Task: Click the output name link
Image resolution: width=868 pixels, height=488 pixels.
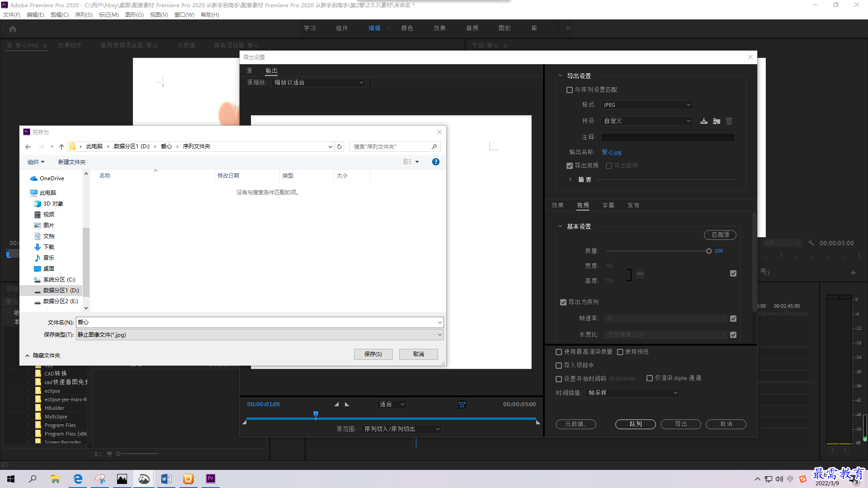Action: click(611, 152)
